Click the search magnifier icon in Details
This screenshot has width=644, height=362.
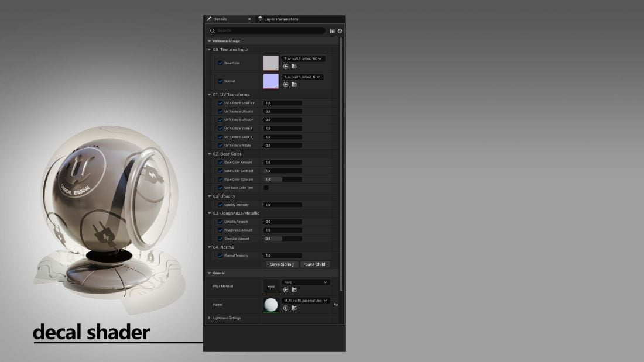[x=213, y=31]
